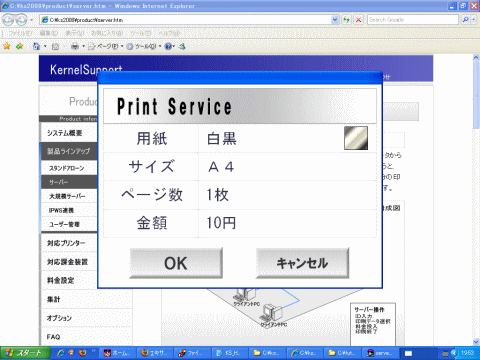This screenshot has width=480, height=360.
Task: Click the Add to Favorites icon
Action: (20, 46)
